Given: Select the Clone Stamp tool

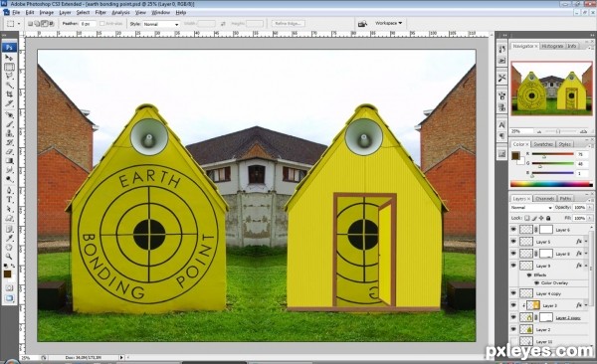Looking at the screenshot, I should coord(9,133).
